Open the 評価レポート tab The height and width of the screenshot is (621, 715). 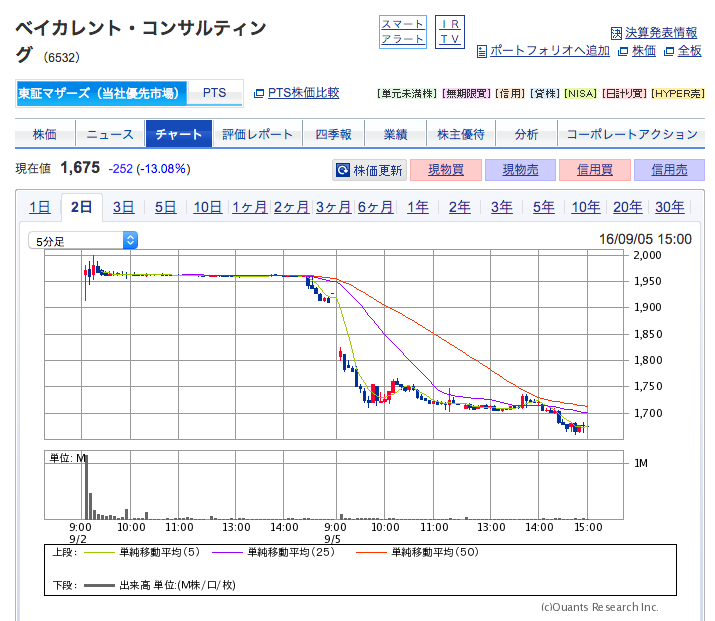point(257,134)
